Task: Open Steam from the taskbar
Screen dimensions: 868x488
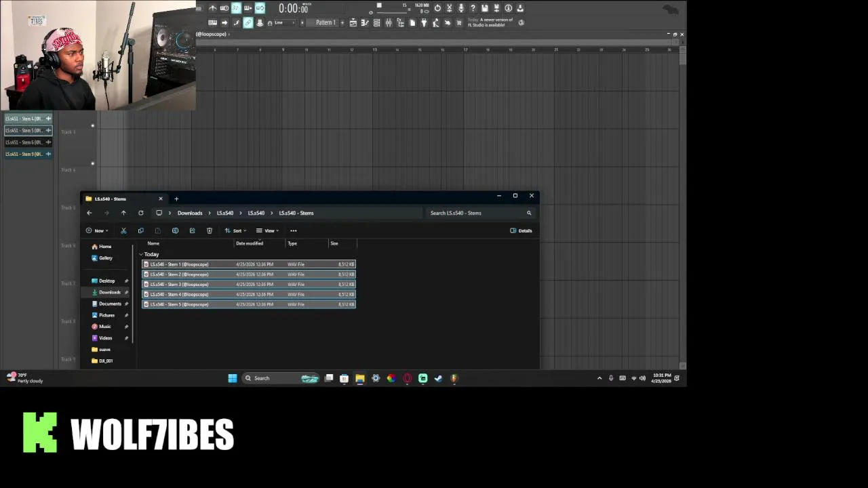Action: tap(438, 378)
